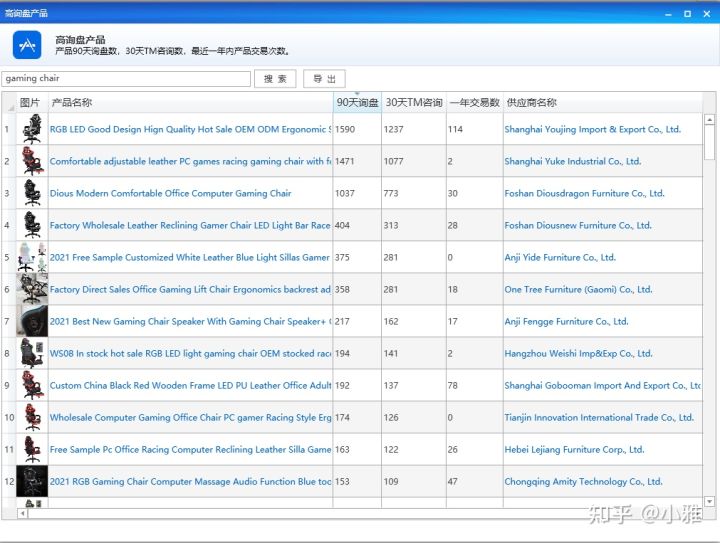This screenshot has width=720, height=543.
Task: Click the white chairs thumbnail in row 5
Action: coord(32,257)
